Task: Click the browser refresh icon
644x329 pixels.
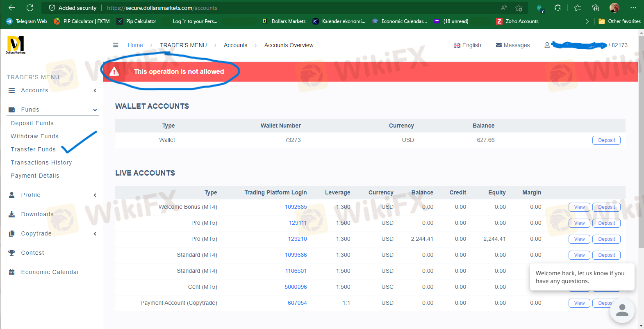Action: (30, 8)
